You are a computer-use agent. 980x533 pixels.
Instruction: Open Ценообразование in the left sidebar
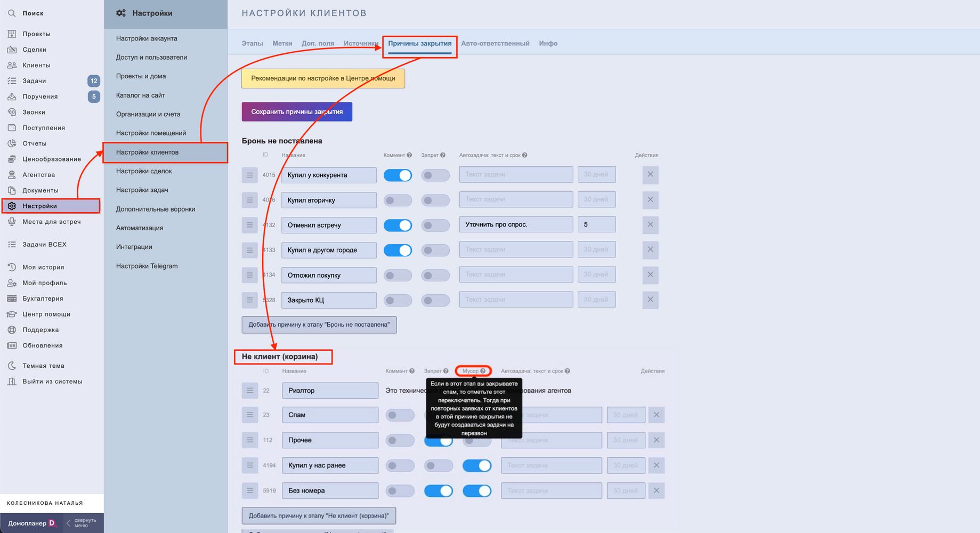(52, 159)
